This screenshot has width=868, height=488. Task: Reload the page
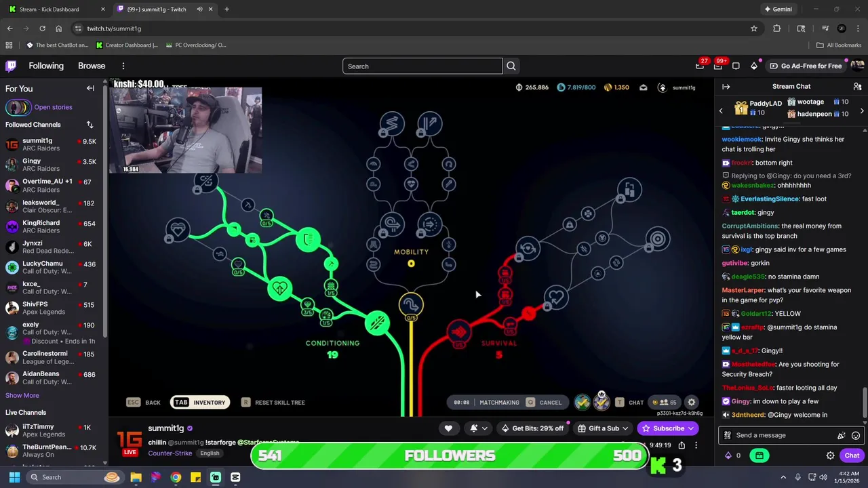[x=42, y=28]
